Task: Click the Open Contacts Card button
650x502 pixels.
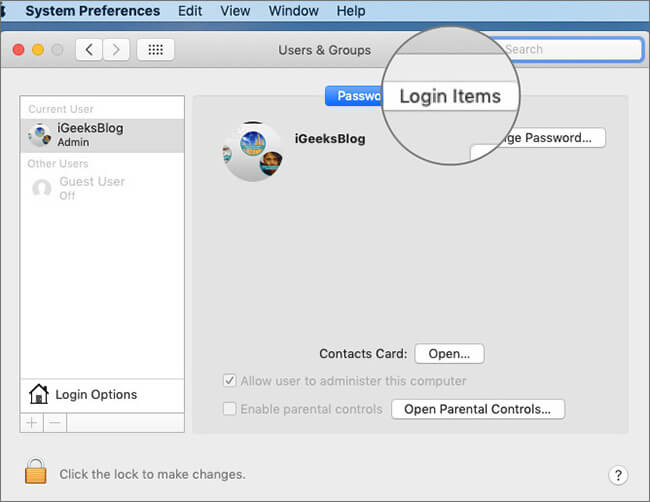Action: (x=449, y=354)
